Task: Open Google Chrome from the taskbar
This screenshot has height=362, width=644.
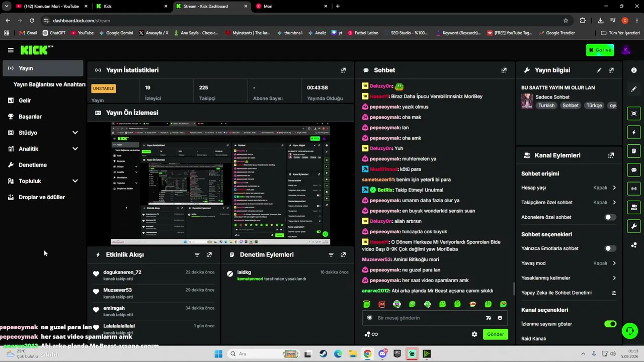Action: point(368,354)
